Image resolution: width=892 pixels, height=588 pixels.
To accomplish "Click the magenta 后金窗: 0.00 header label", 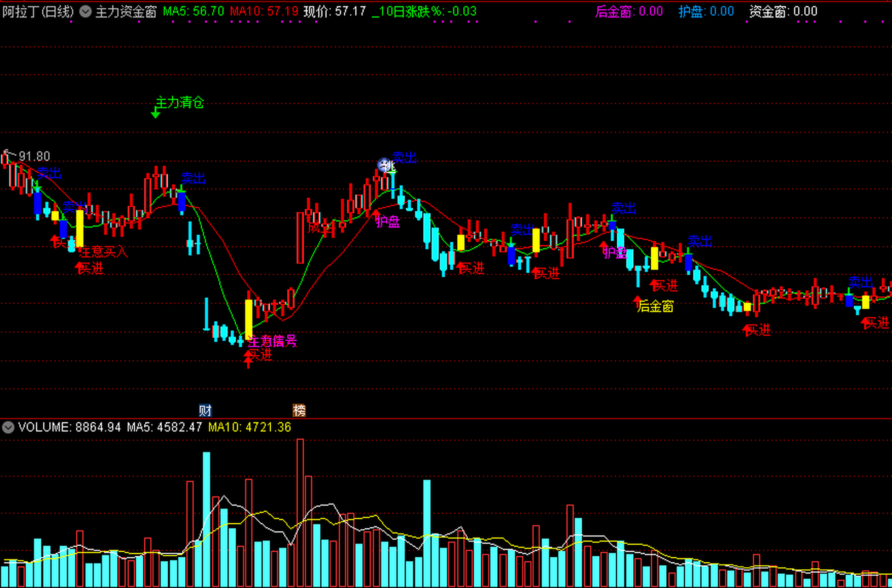I will click(x=629, y=11).
